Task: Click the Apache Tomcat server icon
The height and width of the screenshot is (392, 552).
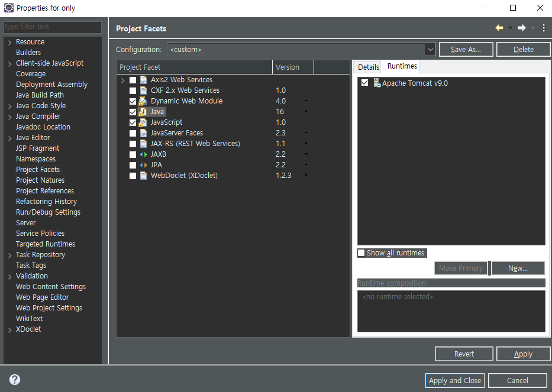Action: tap(377, 83)
